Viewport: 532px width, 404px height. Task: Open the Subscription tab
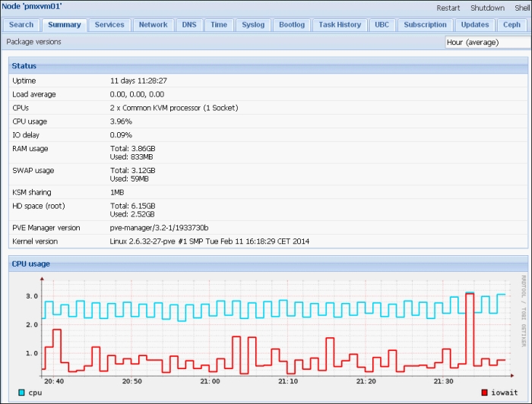coord(425,25)
